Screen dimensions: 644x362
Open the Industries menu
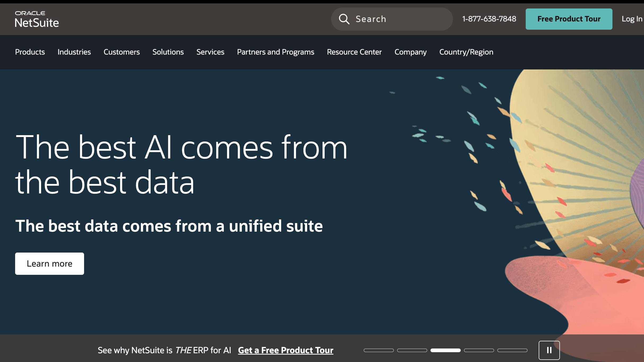tap(74, 52)
